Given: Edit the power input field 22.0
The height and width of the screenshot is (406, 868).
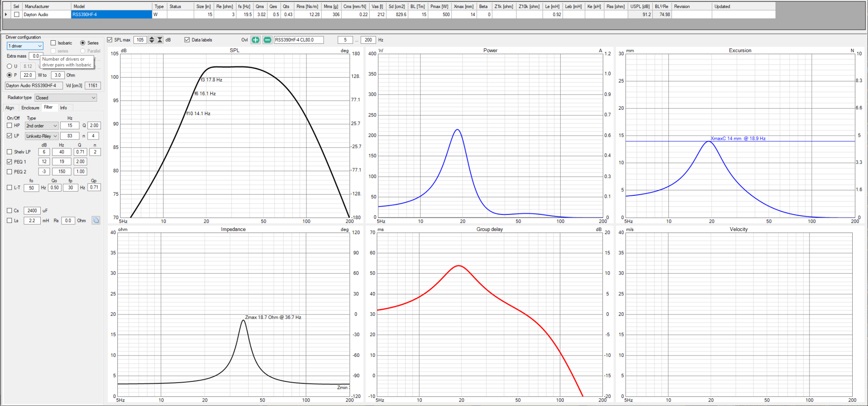Looking at the screenshot, I should [x=28, y=75].
